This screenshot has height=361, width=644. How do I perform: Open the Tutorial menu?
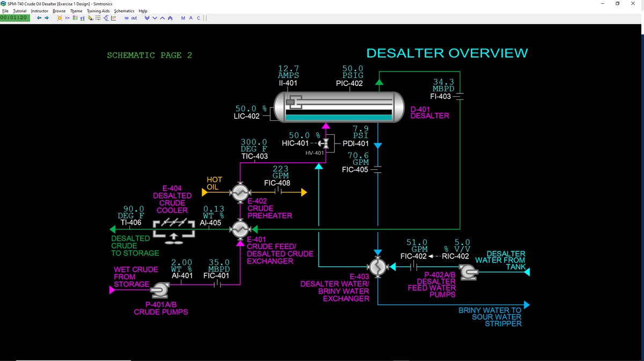point(20,11)
